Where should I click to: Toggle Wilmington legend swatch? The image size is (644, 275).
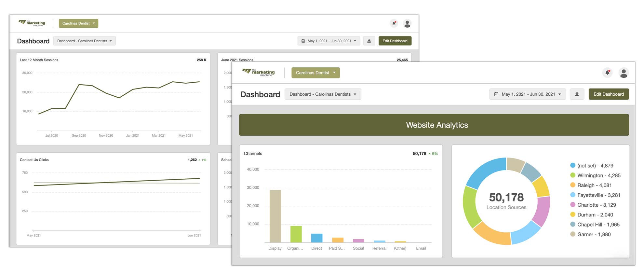pos(573,175)
